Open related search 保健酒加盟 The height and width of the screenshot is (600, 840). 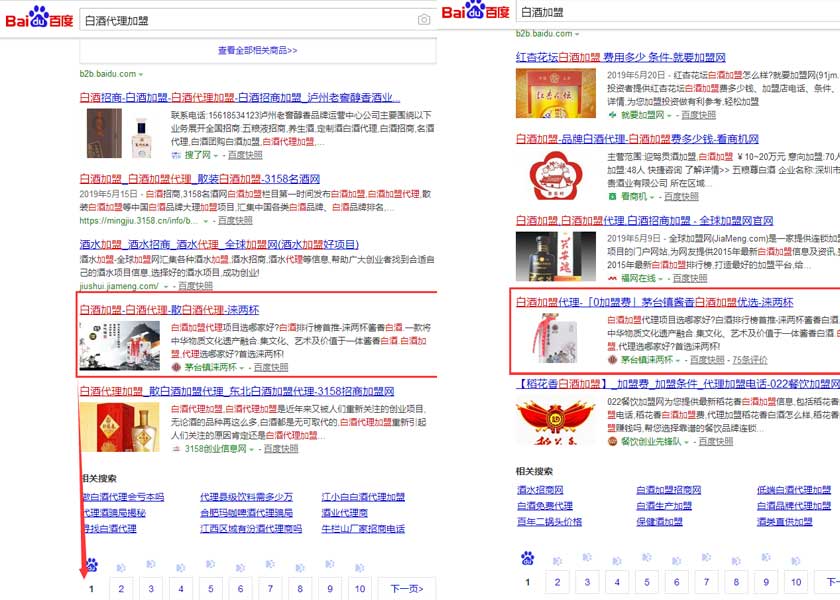[659, 522]
